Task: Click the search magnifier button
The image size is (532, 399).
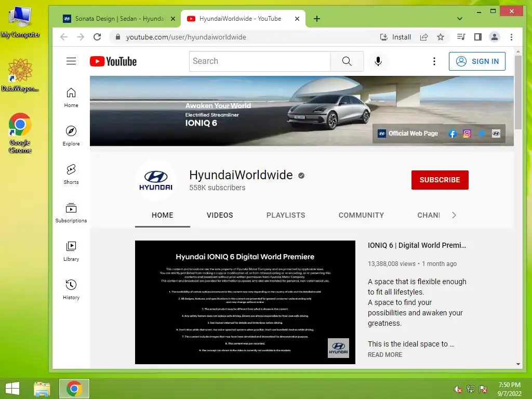Action: pyautogui.click(x=347, y=61)
